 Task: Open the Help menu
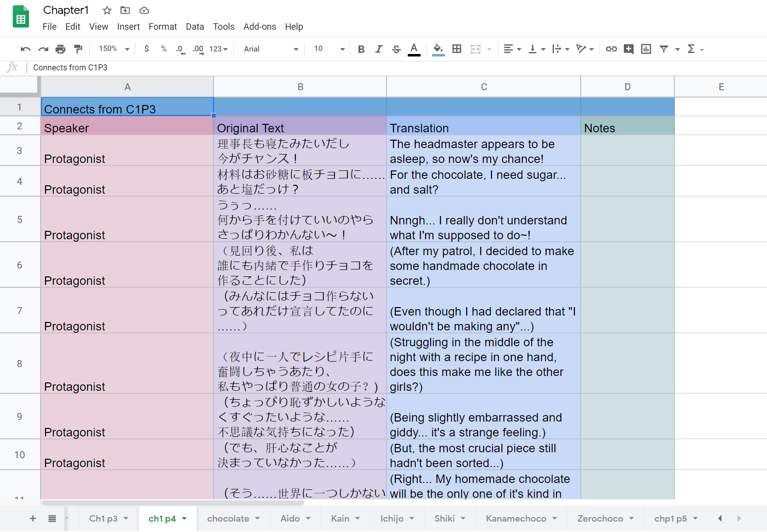tap(294, 27)
